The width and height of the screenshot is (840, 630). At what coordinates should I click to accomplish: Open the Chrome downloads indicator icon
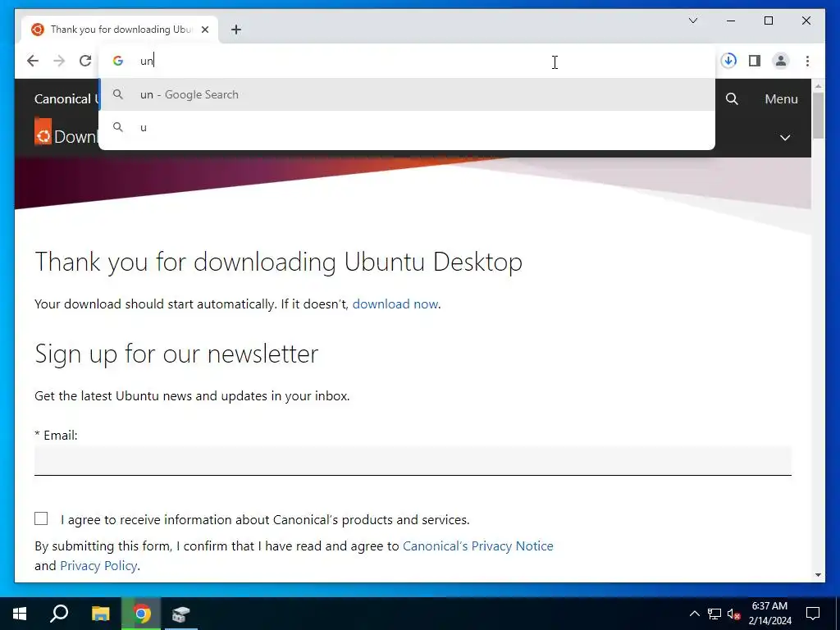[728, 61]
